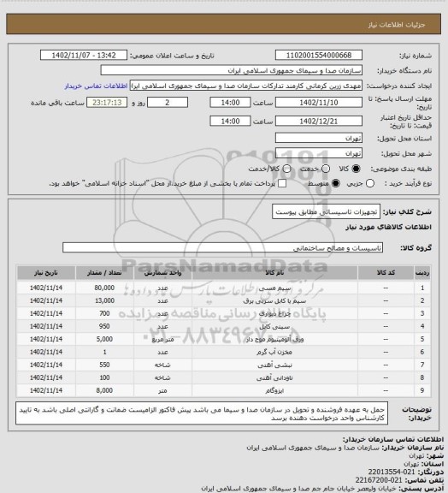This screenshot has height=493, width=448.
Task: Open the اطلاعات تماس خریدار link
Action: pyautogui.click(x=96, y=86)
